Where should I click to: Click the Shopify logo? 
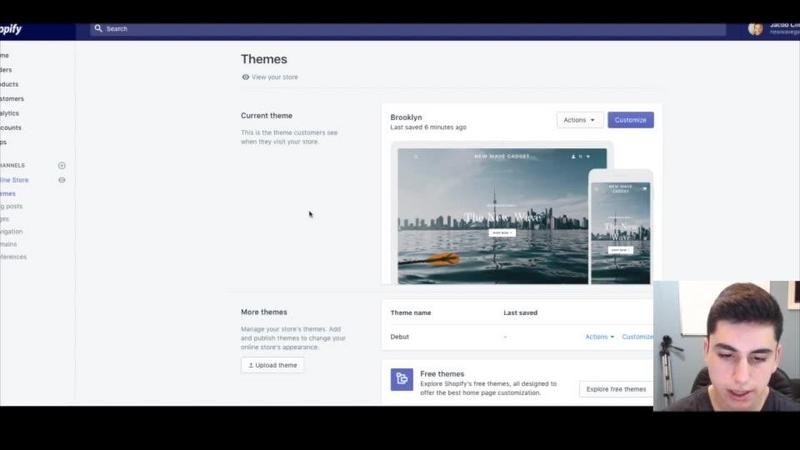11,29
